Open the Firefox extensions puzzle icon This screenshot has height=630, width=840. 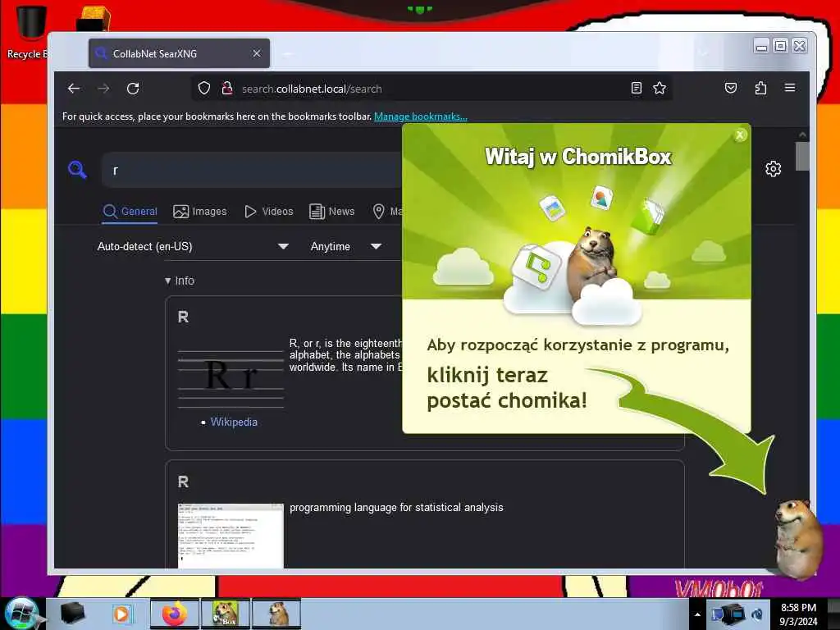click(x=760, y=88)
